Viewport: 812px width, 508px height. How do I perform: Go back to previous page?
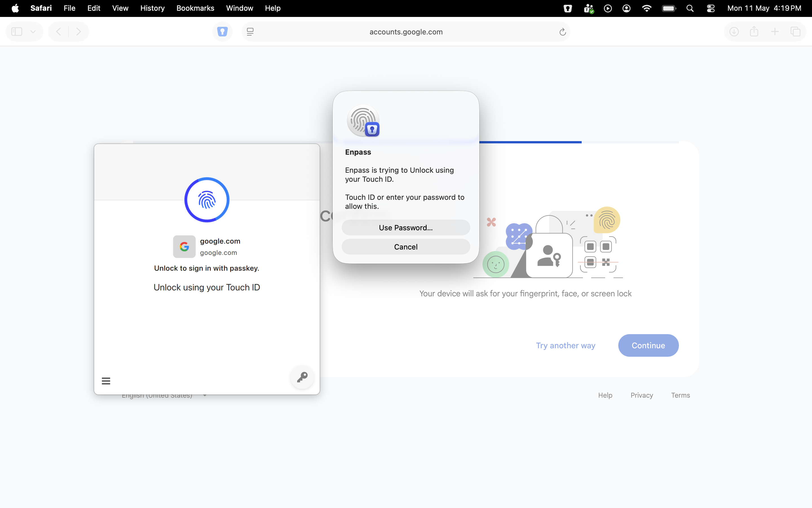click(58, 32)
